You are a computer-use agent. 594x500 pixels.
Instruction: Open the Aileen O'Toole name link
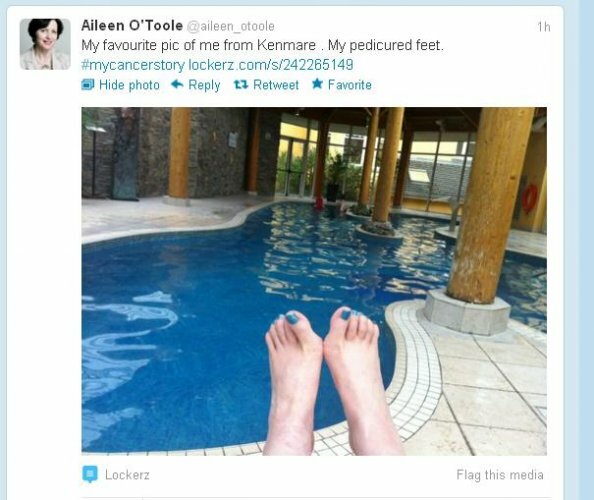pos(132,26)
